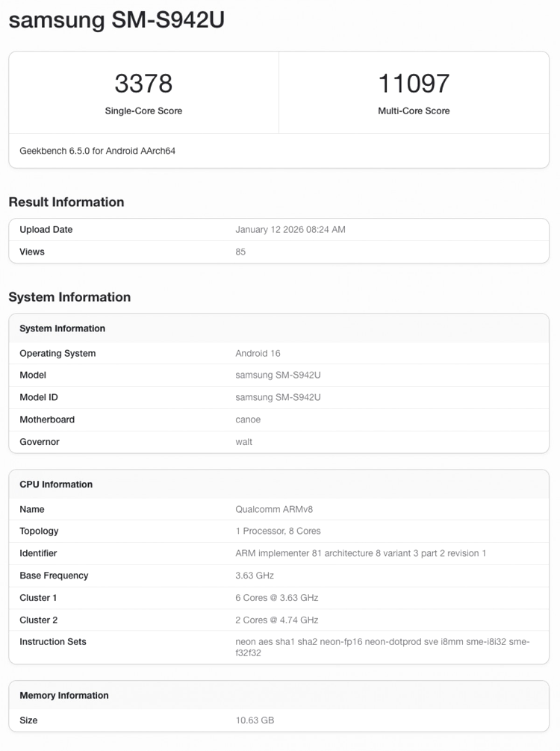The width and height of the screenshot is (560, 751).
Task: Click the Qualcomm ARMv8 name value
Action: 274,510
